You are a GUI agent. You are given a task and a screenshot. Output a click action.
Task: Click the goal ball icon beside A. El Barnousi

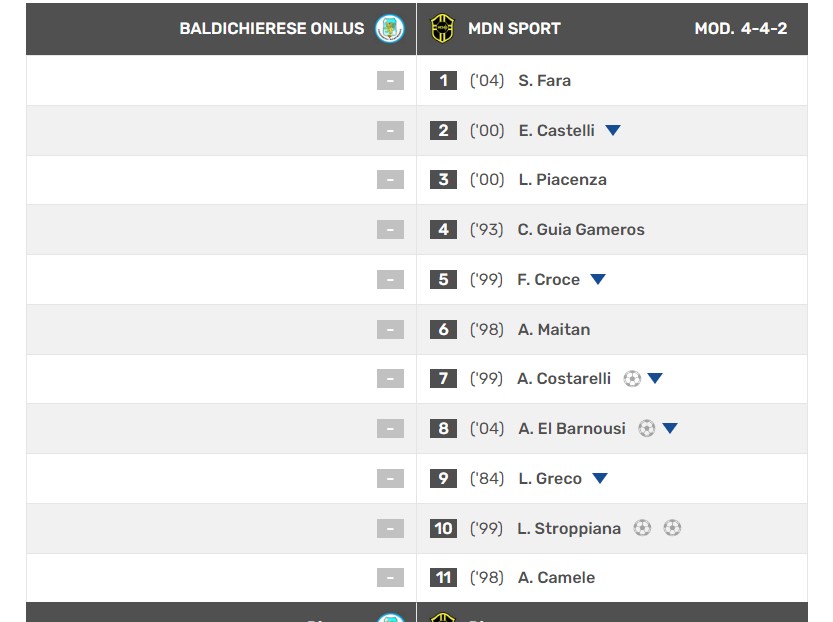[x=647, y=429]
